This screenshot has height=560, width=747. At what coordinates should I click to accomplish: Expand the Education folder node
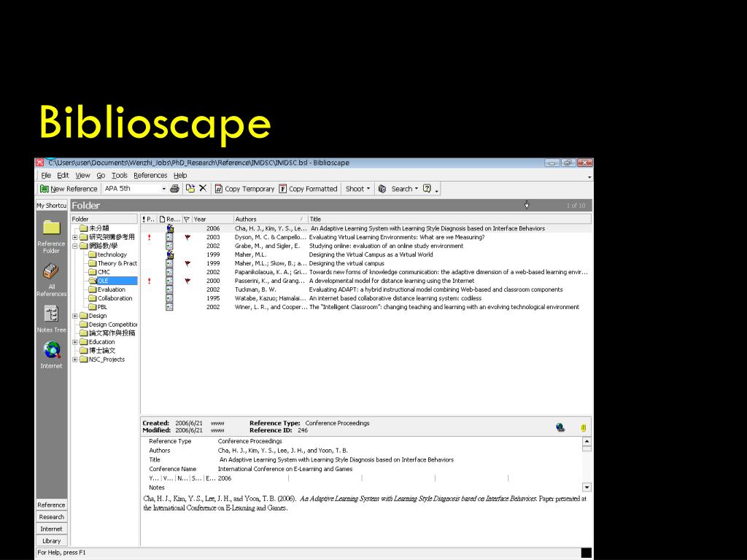point(75,342)
